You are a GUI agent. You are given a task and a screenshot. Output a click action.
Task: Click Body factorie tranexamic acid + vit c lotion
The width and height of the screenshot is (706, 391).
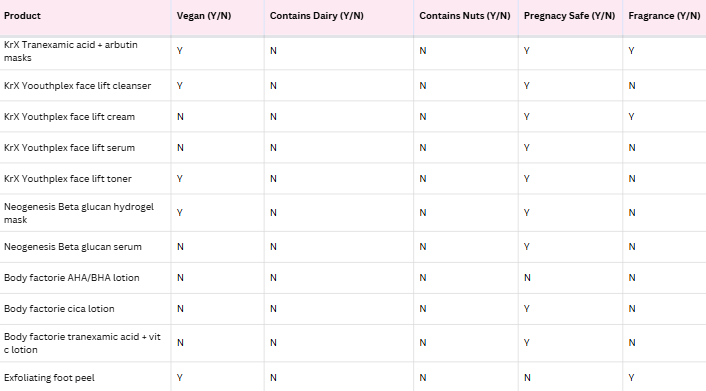point(82,343)
